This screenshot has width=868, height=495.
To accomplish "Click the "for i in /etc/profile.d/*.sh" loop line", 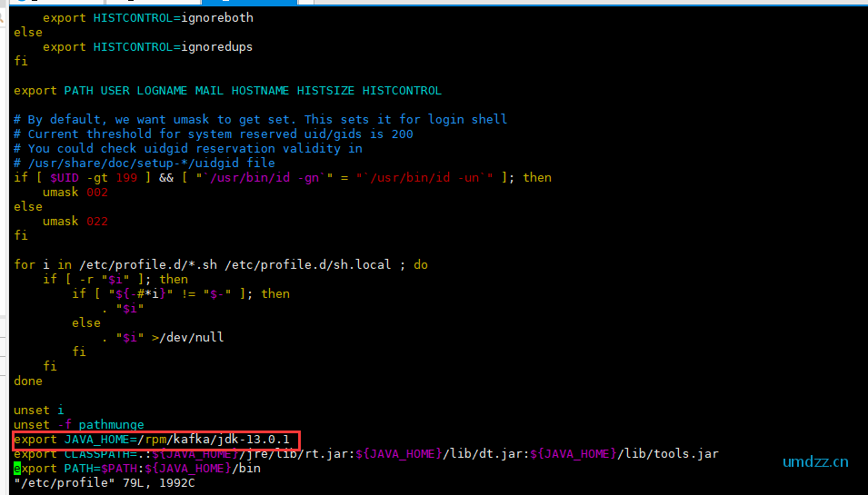I will [x=221, y=265].
